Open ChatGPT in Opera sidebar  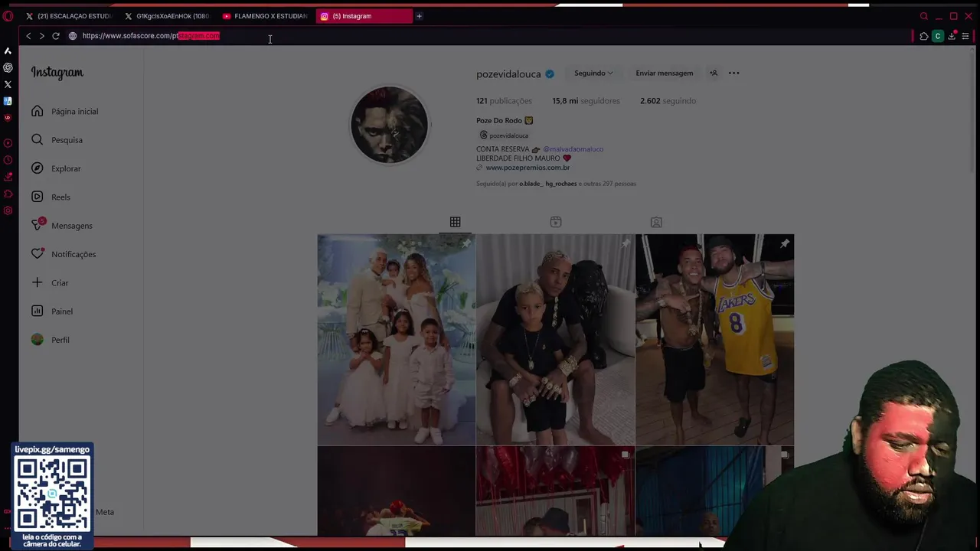tap(8, 67)
